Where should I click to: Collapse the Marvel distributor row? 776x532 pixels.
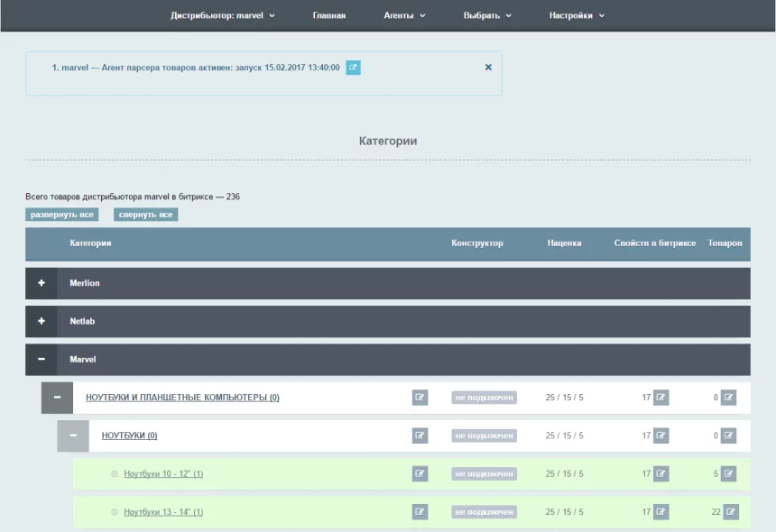pos(42,360)
